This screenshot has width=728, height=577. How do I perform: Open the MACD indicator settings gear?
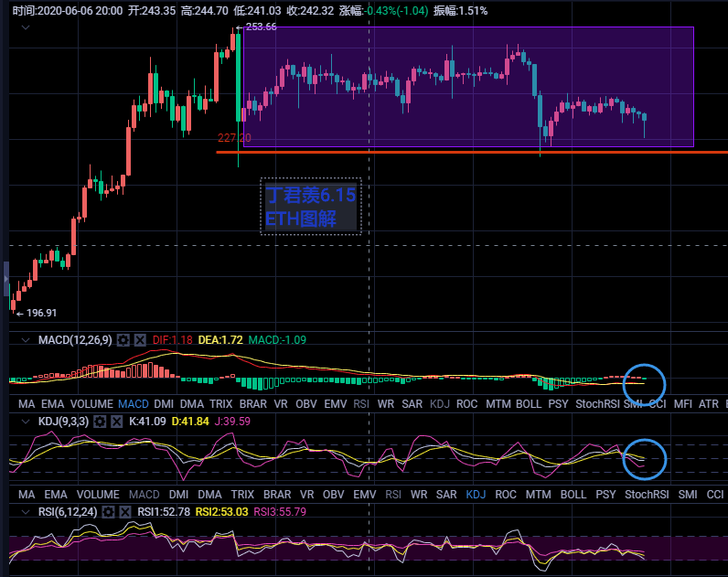pyautogui.click(x=123, y=340)
